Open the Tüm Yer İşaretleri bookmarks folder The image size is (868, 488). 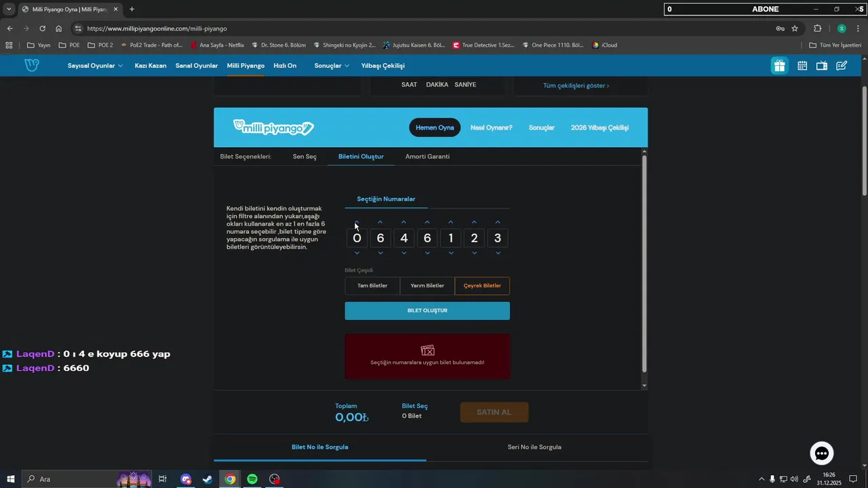coord(835,45)
